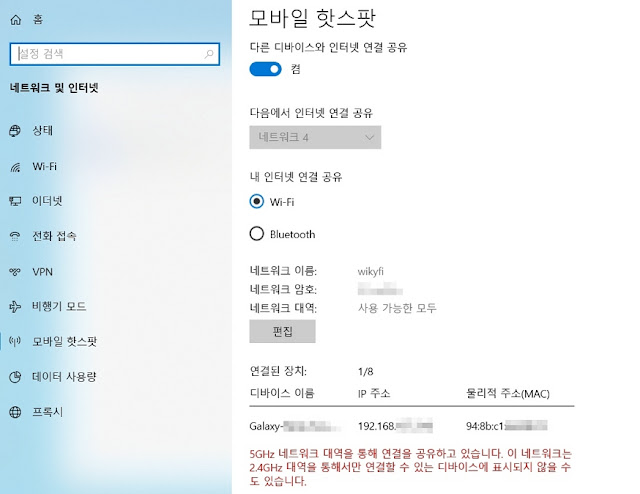This screenshot has width=640, height=494.
Task: Open the 비행기 모드 settings page
Action: 59,306
